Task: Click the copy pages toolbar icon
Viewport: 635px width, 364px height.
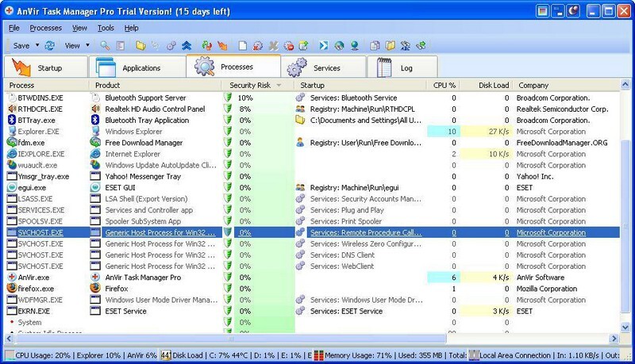Action: [375, 46]
